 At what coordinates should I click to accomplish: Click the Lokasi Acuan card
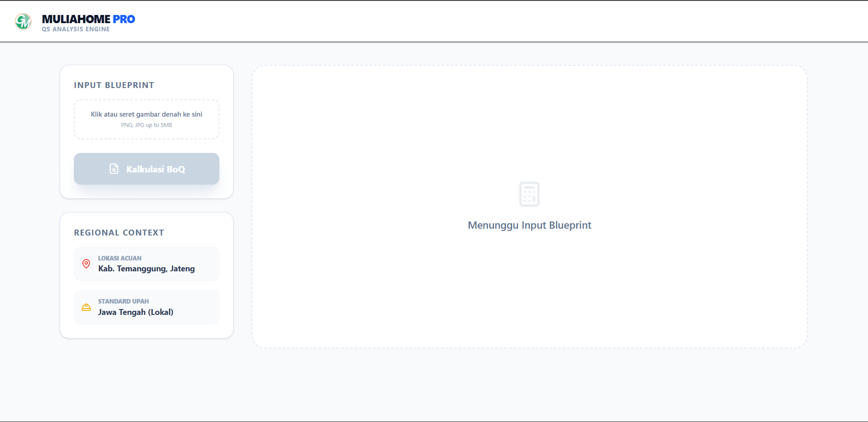(146, 264)
